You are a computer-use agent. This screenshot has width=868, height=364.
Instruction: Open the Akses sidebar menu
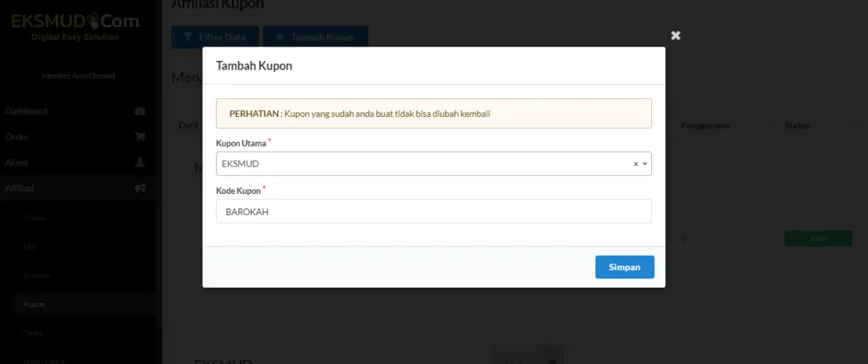[x=18, y=163]
